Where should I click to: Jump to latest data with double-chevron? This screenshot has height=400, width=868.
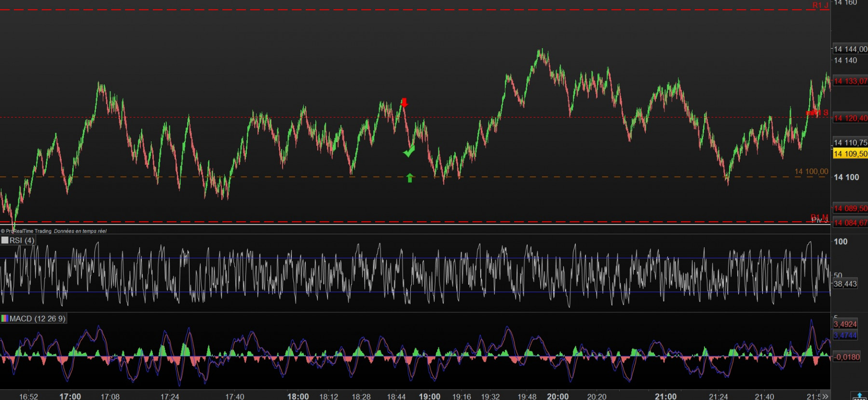point(825,396)
